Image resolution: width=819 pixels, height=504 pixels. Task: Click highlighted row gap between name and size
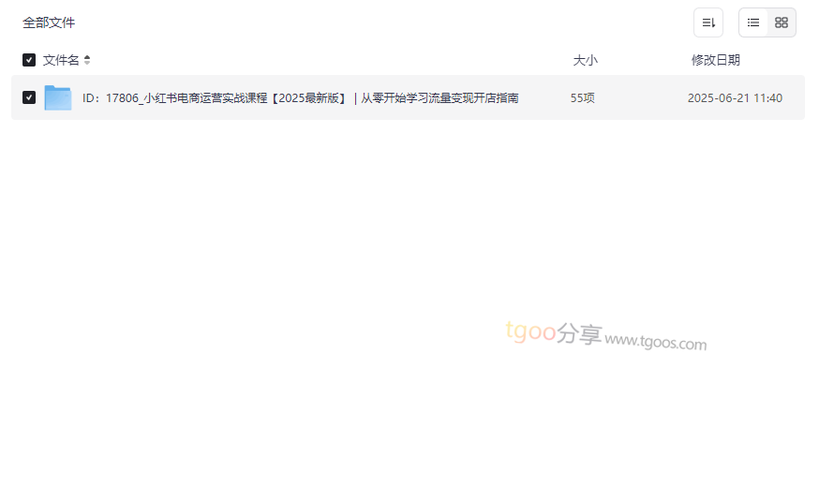coord(544,97)
